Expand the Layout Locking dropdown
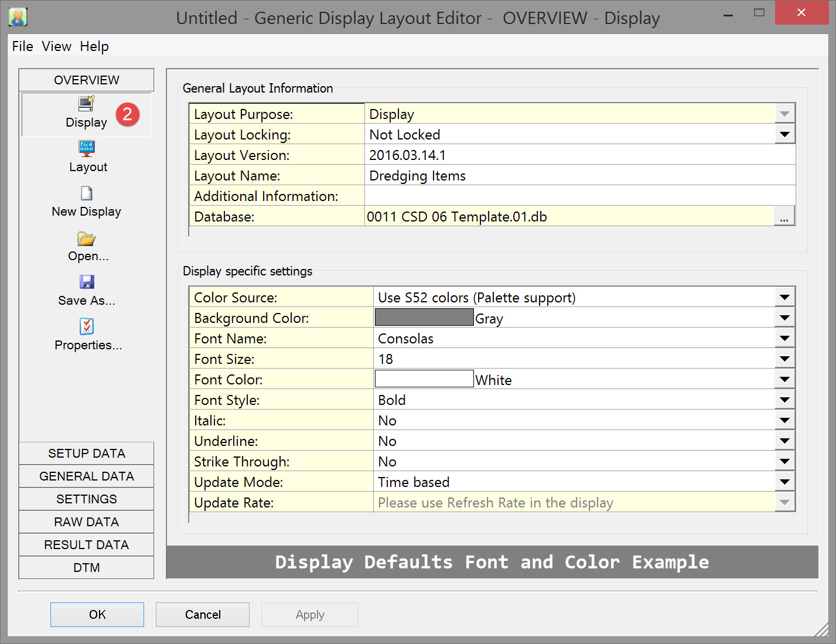 pyautogui.click(x=784, y=134)
